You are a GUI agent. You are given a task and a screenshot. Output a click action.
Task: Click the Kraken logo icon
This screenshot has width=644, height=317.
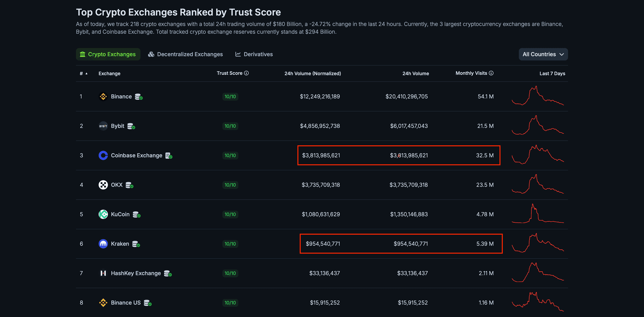pos(103,244)
